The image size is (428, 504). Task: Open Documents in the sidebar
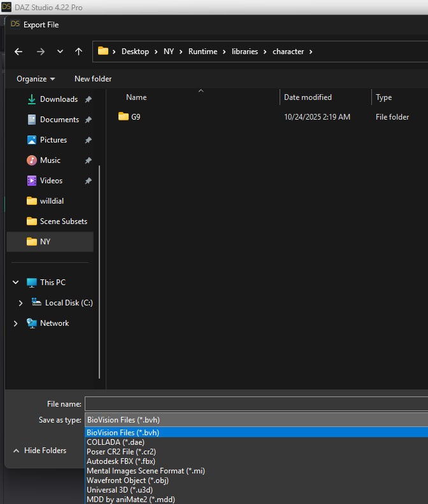coord(59,120)
